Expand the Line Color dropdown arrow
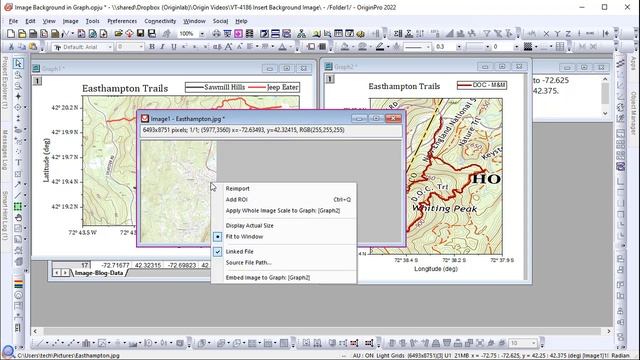Screen dimensions: 640x360 [x=388, y=47]
